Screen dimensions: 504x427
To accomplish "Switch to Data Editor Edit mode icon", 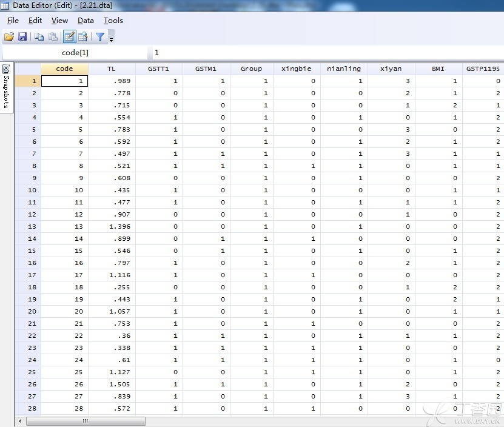I will coord(69,36).
